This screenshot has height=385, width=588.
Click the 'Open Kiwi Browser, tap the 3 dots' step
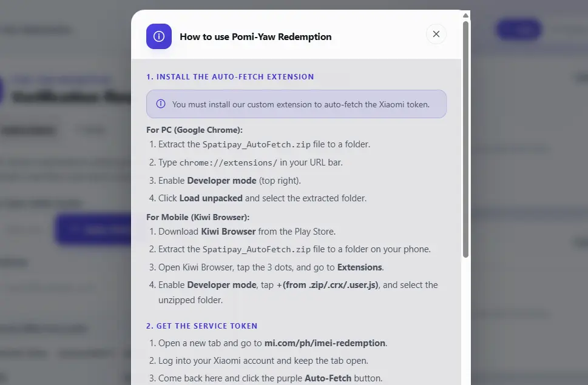click(271, 267)
